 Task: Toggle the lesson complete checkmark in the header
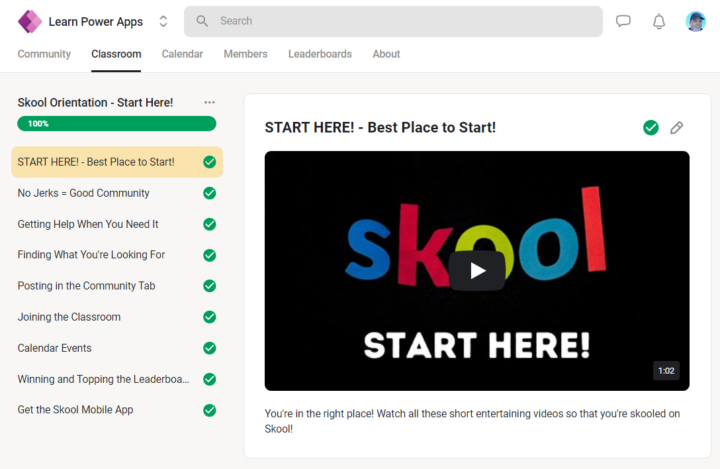pyautogui.click(x=651, y=127)
